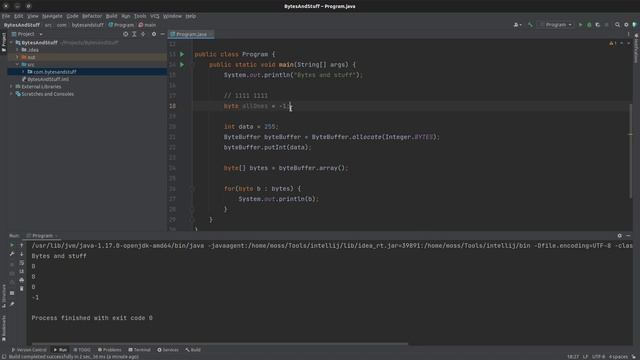Toggle scroll to end in Run console

point(22,271)
